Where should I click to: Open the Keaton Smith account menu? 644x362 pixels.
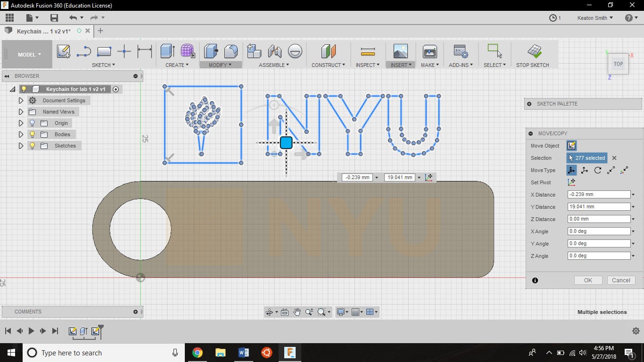click(595, 18)
